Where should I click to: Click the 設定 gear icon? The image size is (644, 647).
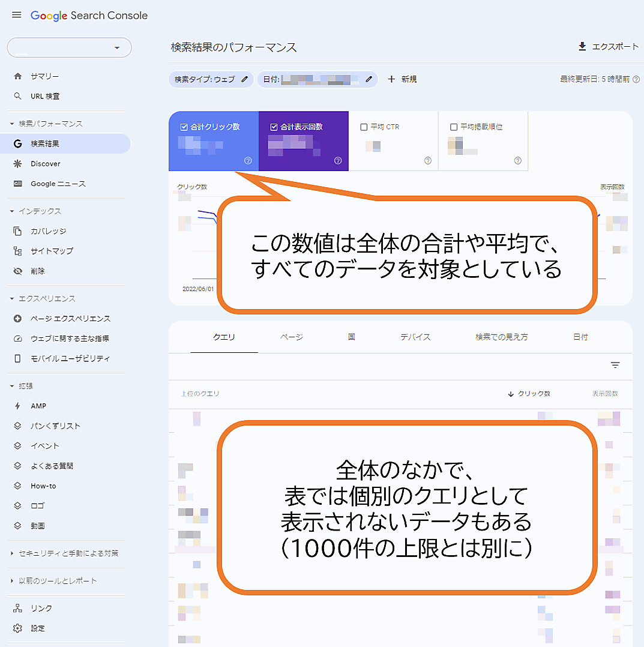17,628
